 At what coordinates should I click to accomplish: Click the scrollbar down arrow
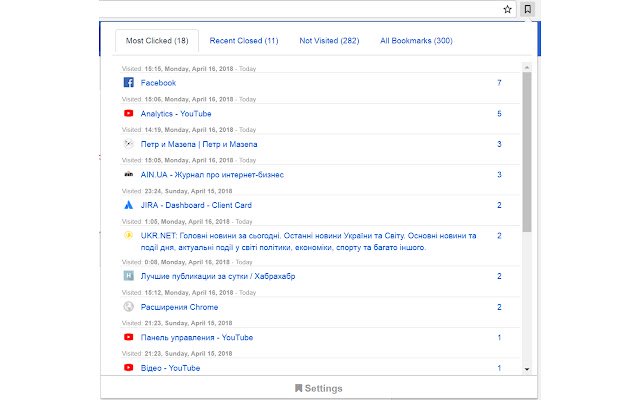coord(527,369)
